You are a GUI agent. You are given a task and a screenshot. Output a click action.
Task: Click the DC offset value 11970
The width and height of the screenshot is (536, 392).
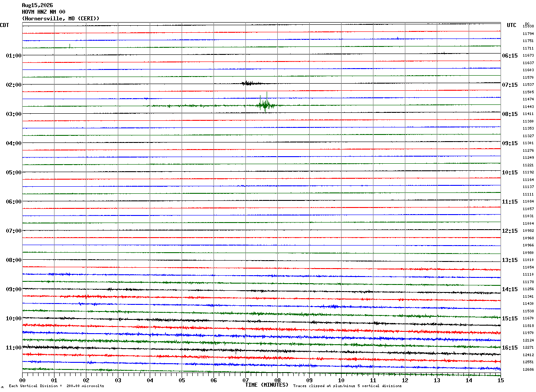528,333
